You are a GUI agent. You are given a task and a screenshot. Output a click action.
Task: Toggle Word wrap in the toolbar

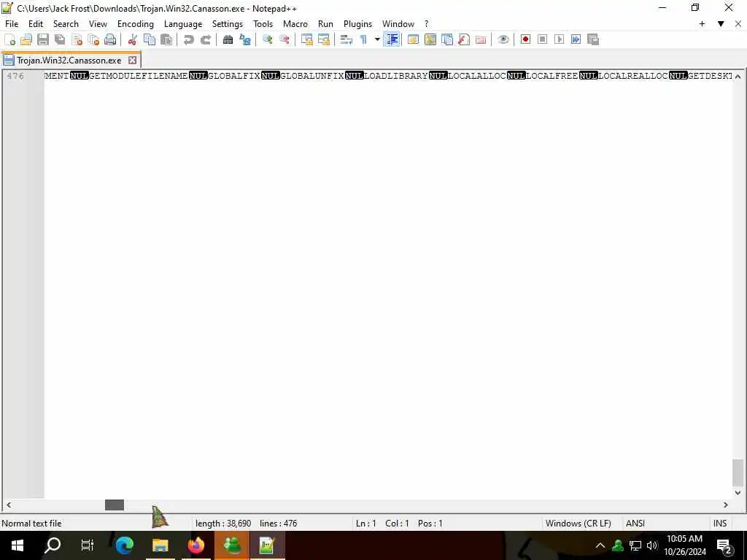[347, 39]
